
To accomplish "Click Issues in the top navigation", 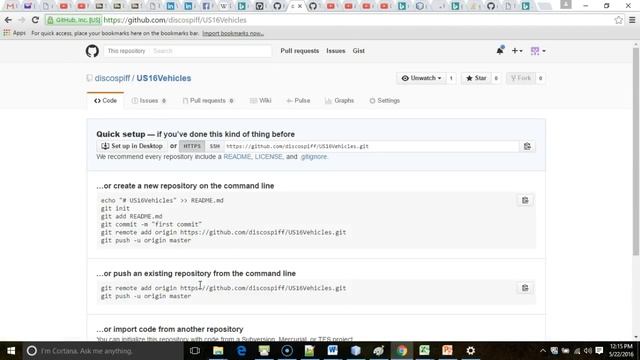I will tap(336, 51).
